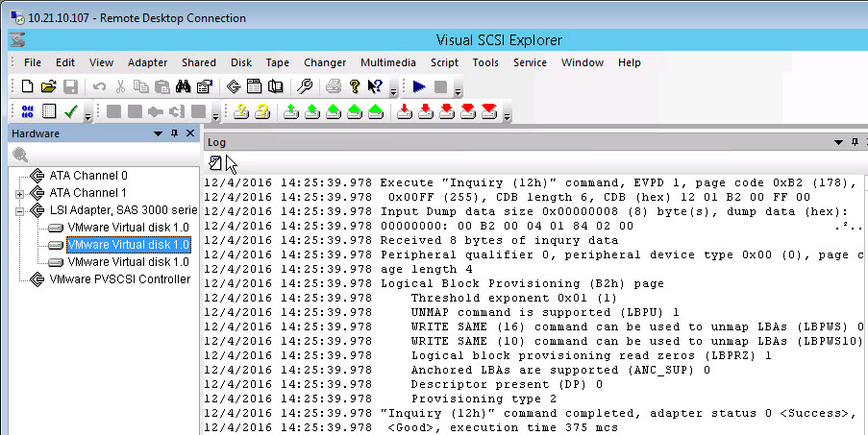Click the last red down-arrow drive icon
Screen dimensions: 868x435
click(x=489, y=111)
